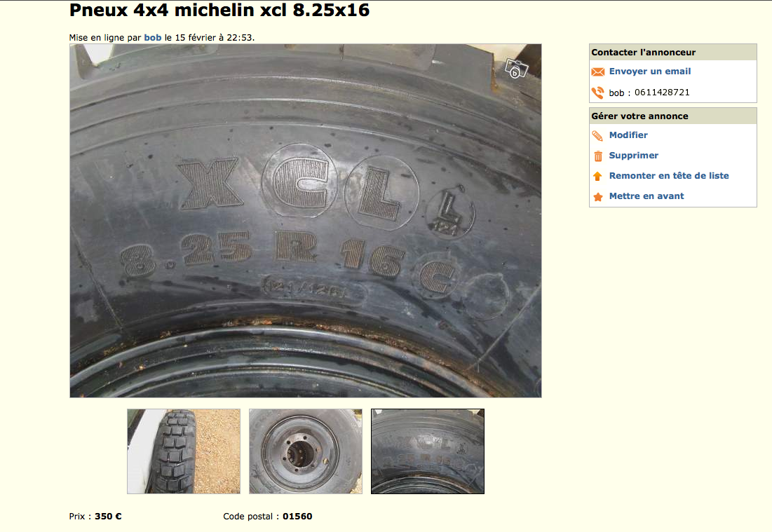Select the Modifier link
Image resolution: width=772 pixels, height=532 pixels.
point(628,135)
